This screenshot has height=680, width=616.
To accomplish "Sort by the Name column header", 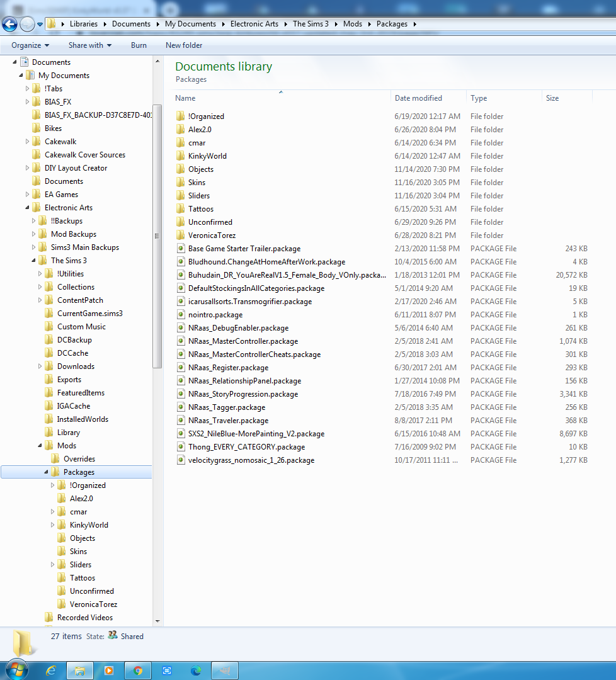I will (x=281, y=98).
